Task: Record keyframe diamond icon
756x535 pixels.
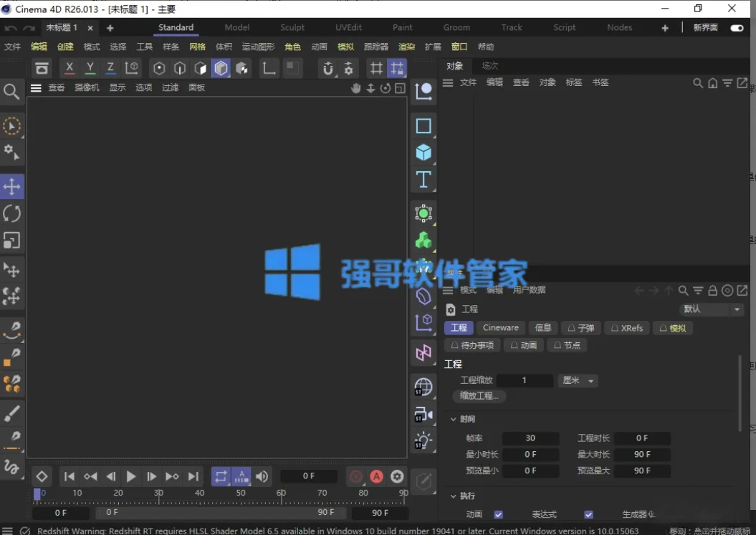Action: [x=42, y=477]
